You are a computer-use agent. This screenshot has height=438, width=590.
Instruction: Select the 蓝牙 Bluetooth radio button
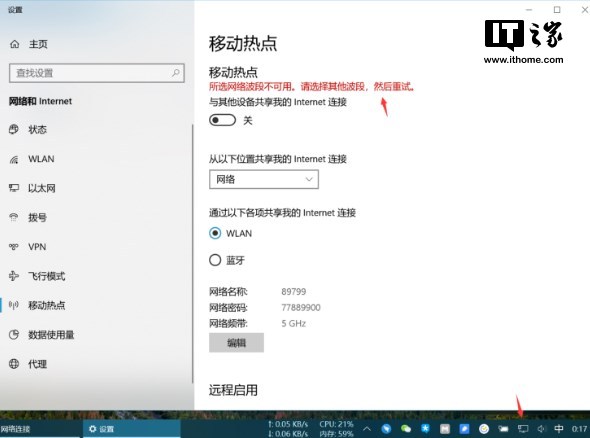(215, 260)
